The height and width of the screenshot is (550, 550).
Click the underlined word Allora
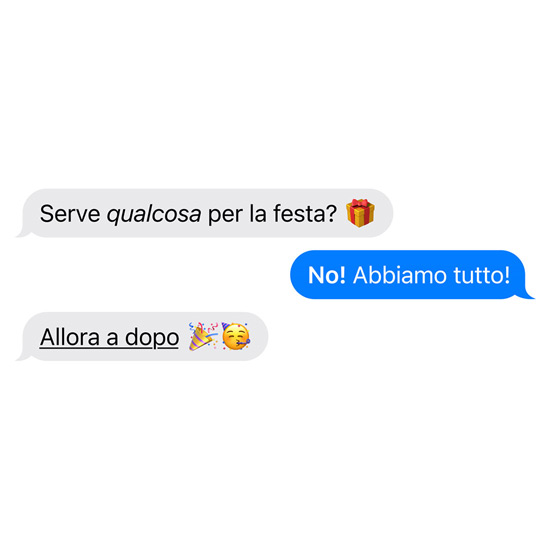click(x=70, y=337)
